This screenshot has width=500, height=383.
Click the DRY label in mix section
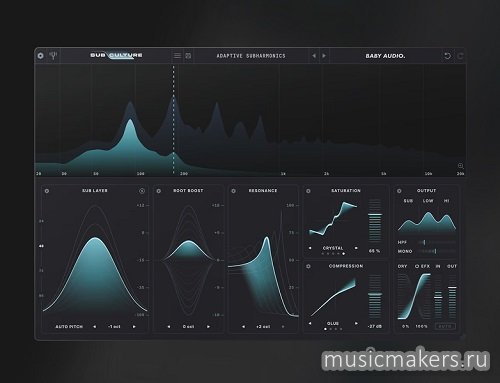click(x=402, y=266)
